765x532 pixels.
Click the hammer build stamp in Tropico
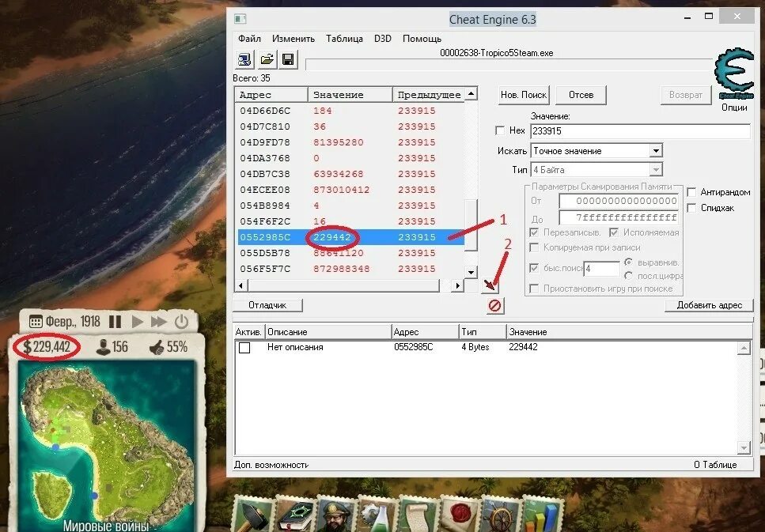(253, 514)
